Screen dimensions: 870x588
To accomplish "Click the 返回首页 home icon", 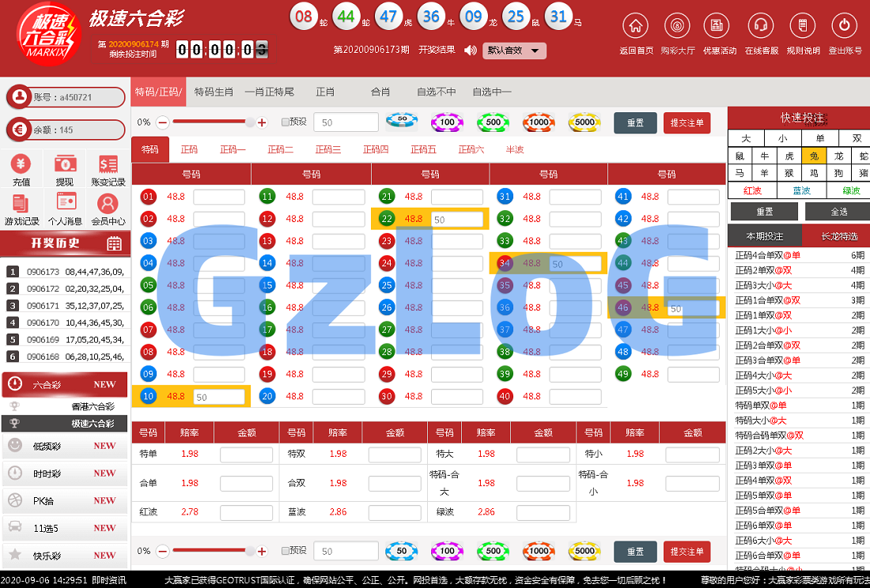I will tap(635, 26).
